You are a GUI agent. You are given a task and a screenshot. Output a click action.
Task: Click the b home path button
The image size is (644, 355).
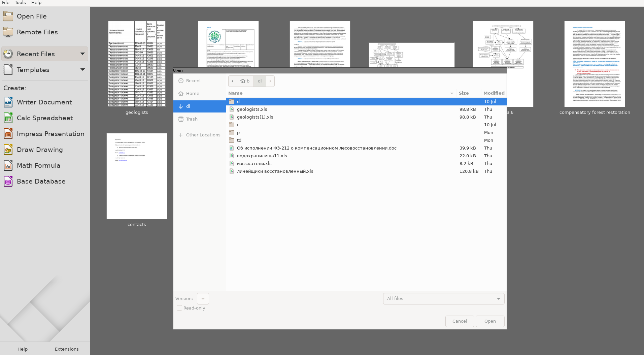pyautogui.click(x=245, y=81)
